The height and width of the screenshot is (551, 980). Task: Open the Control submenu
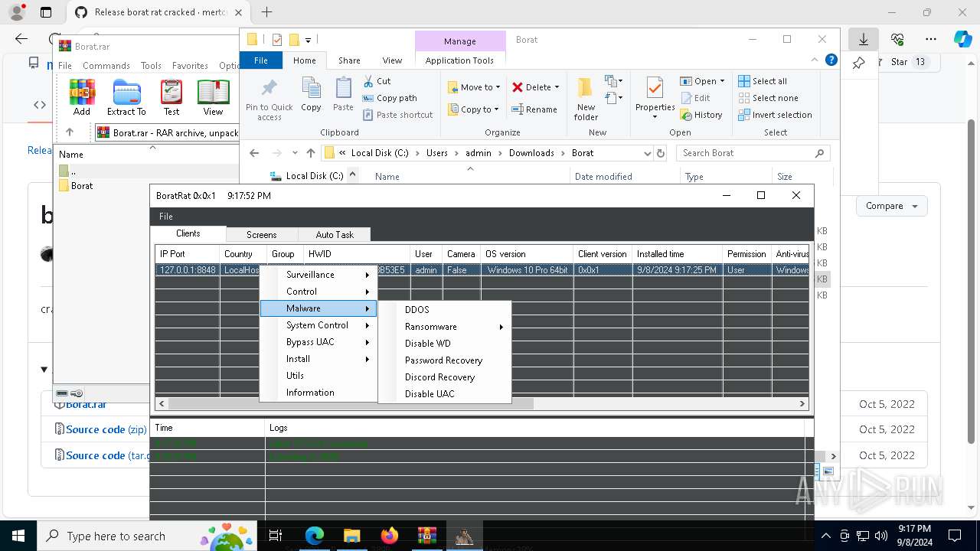(318, 292)
